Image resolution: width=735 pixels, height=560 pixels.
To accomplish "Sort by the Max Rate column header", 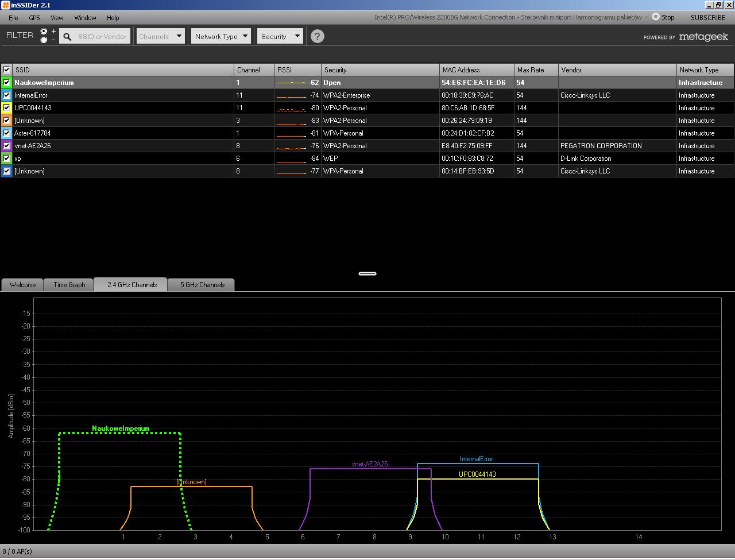I will click(536, 70).
